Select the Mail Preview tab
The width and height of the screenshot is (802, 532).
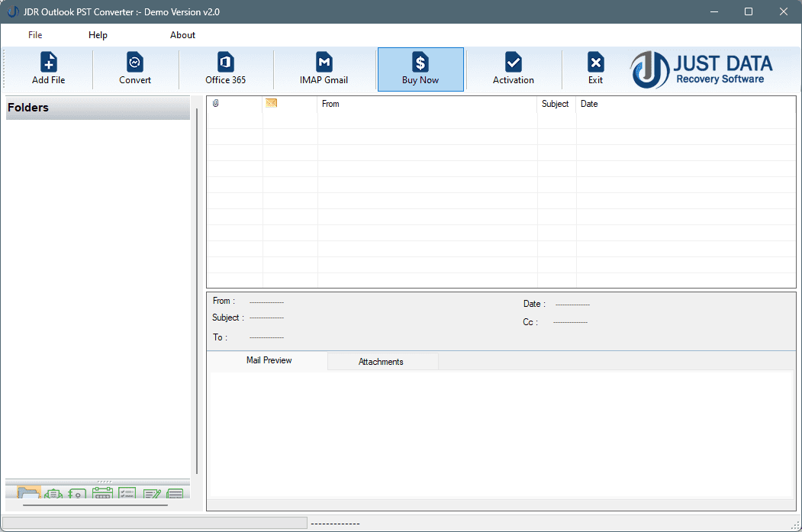[x=268, y=361]
